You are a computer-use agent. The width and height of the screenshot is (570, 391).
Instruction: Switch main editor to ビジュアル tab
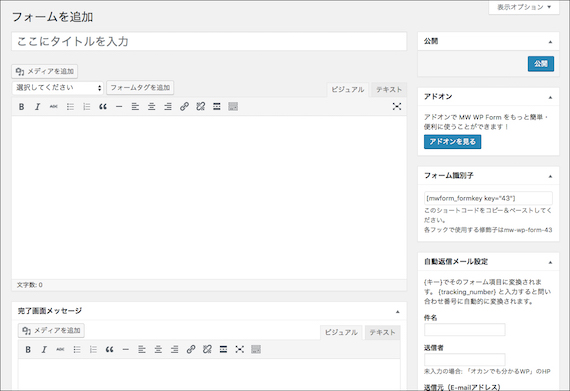click(x=348, y=90)
